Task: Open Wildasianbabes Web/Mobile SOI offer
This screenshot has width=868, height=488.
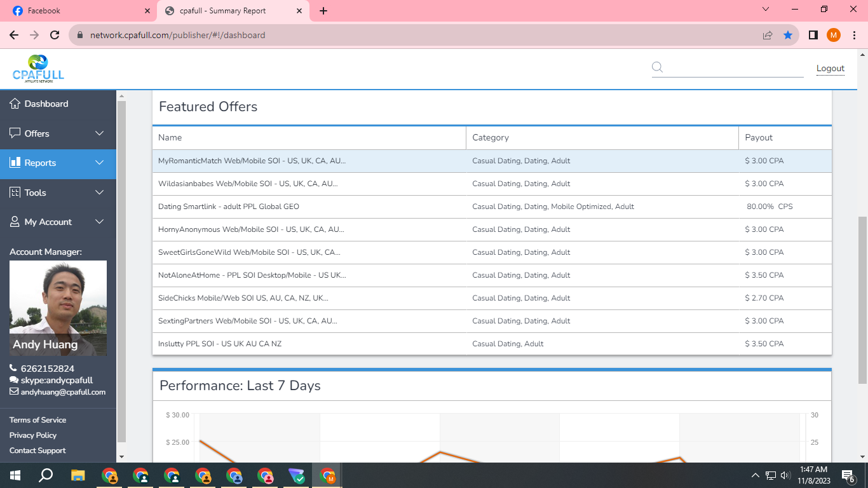Action: [x=248, y=184]
